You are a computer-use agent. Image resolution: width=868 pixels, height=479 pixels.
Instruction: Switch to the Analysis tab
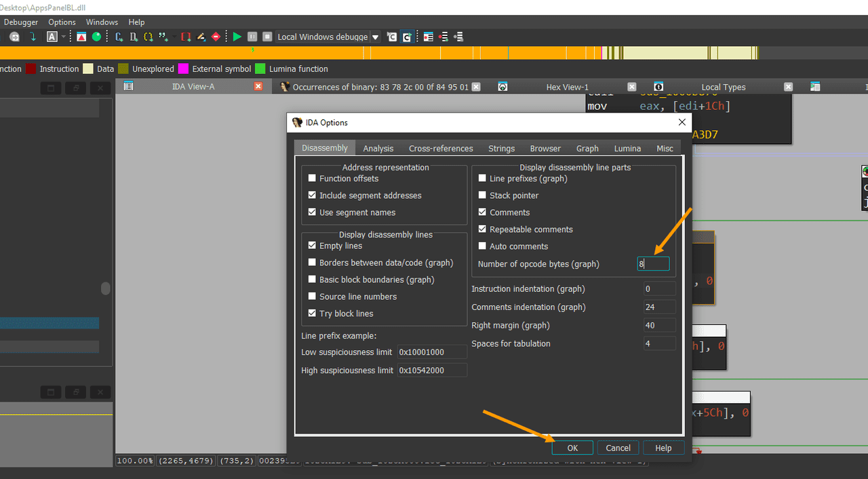(378, 148)
